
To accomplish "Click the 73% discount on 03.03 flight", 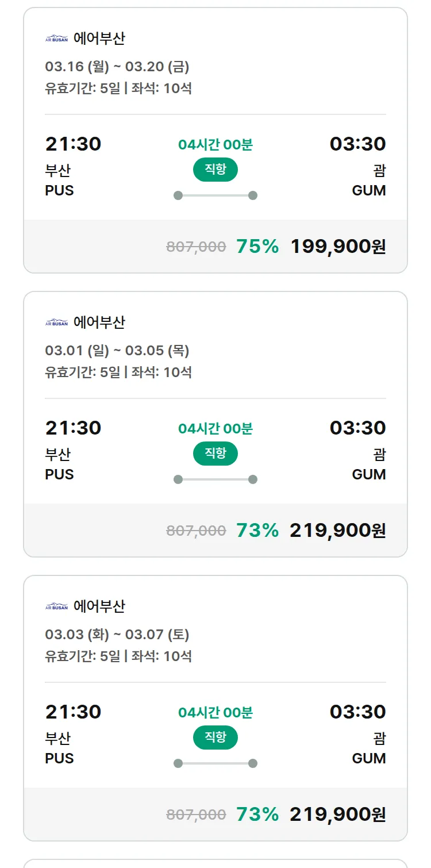I will [257, 815].
